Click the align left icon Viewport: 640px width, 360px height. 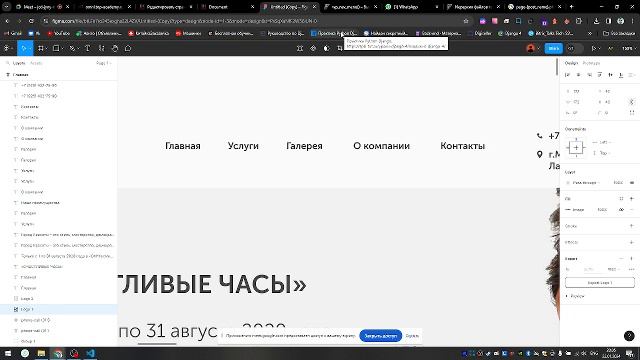[567, 75]
